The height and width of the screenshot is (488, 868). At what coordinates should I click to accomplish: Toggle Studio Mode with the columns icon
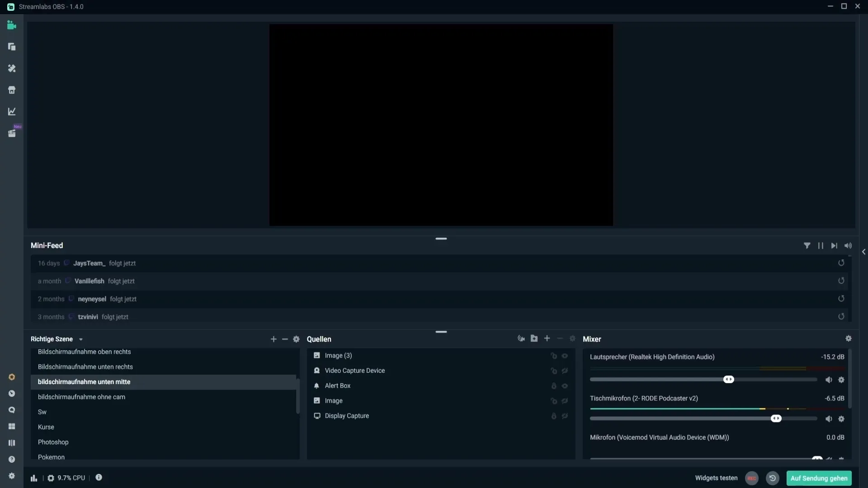coord(12,443)
